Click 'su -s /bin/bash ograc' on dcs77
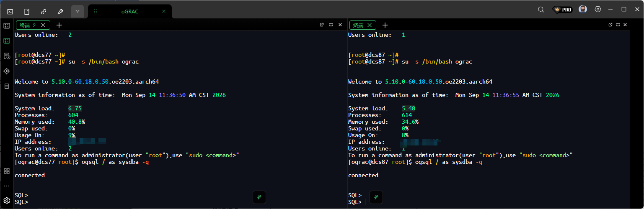 (103, 62)
